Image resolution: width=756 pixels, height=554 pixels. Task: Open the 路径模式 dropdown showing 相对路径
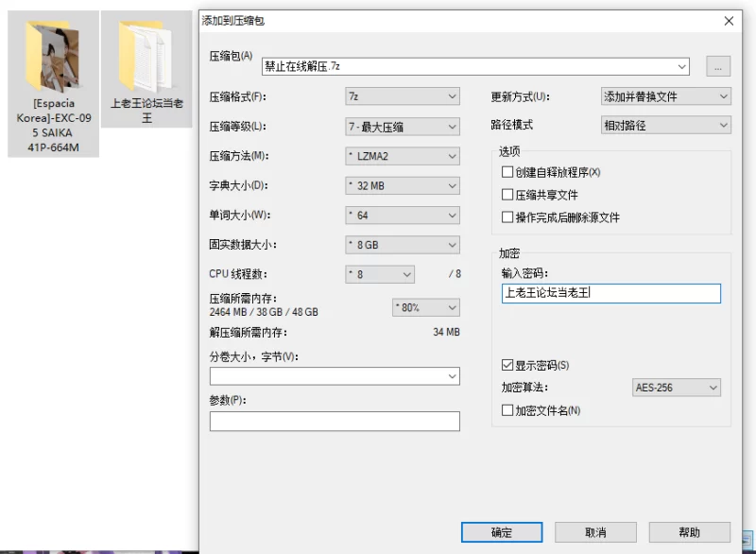tap(666, 126)
